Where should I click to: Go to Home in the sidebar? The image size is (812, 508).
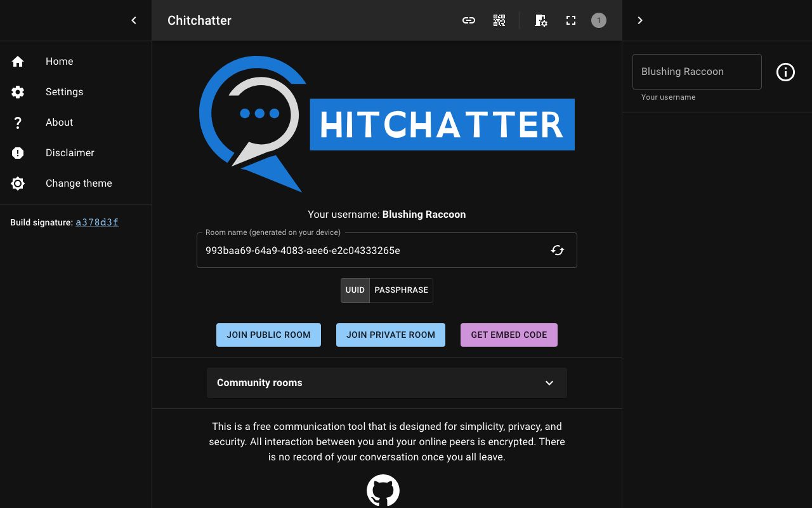point(76,62)
